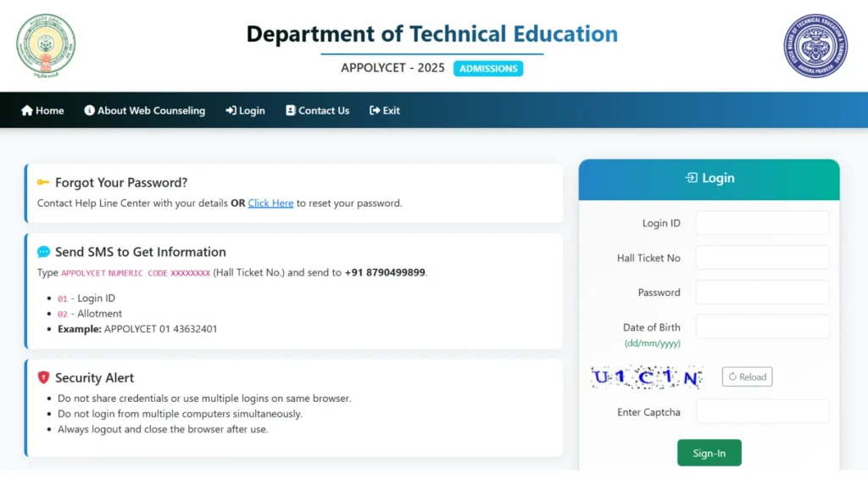
Task: Click the APPOLYCET NUMERIC CODE XXXXXXXX code text
Action: (136, 273)
